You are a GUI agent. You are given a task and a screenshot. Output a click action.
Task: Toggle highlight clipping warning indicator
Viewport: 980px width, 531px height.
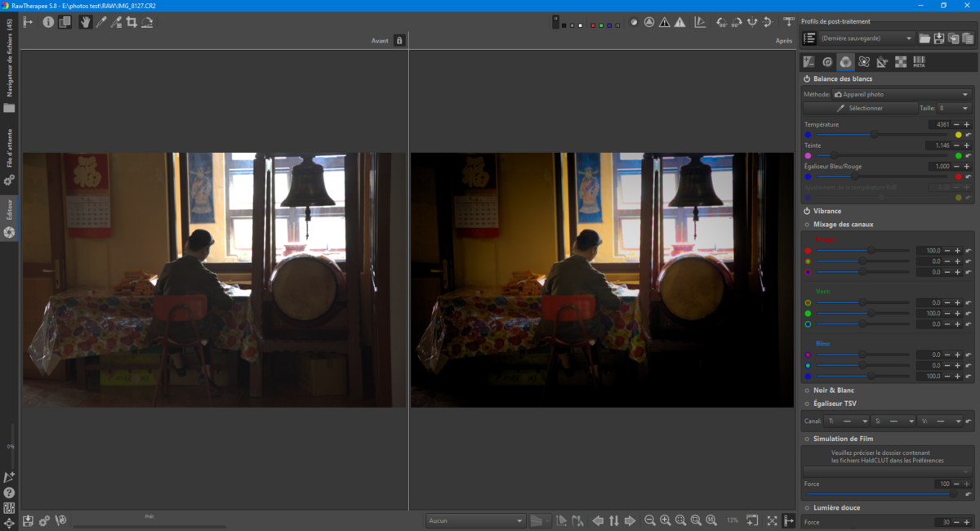(679, 22)
